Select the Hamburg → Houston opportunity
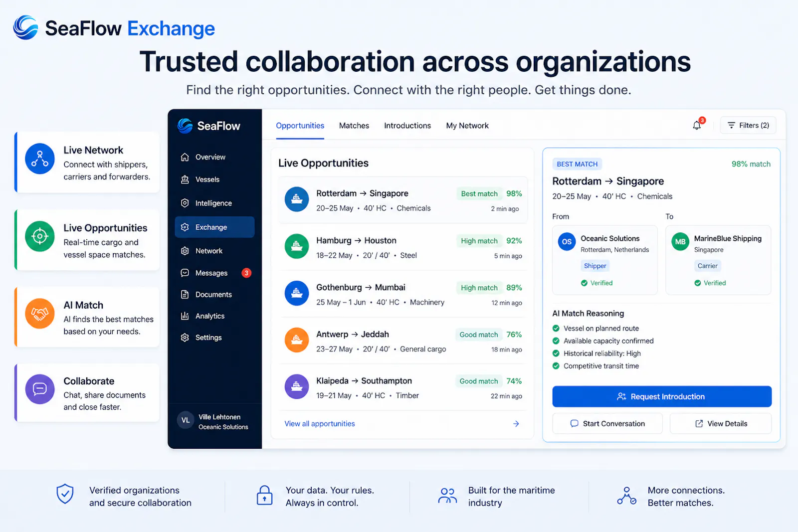 point(403,247)
